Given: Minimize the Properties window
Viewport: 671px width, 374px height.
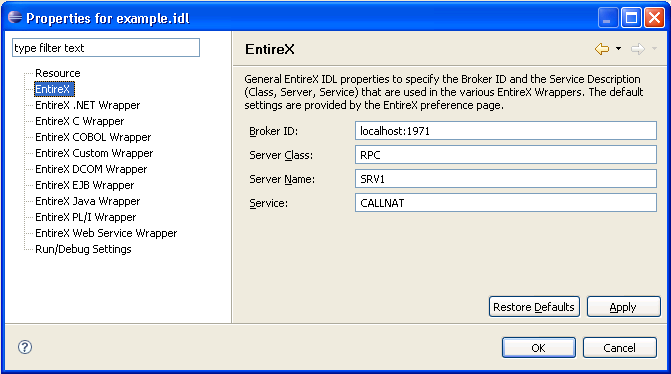Looking at the screenshot, I should click(608, 18).
